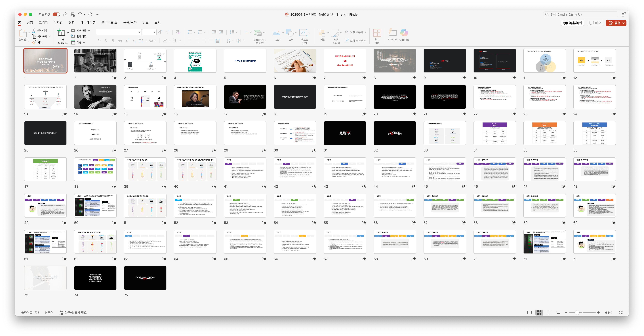
Task: Open the font name combo box
Action: pos(119,32)
